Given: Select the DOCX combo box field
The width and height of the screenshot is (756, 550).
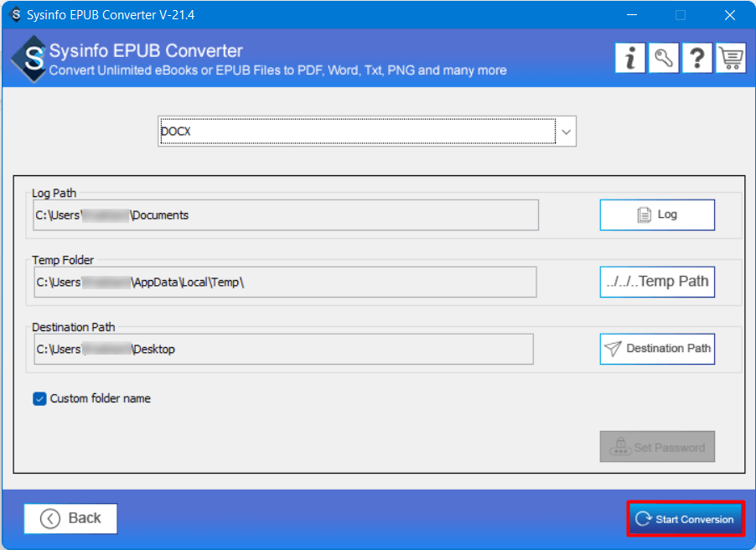Looking at the screenshot, I should coord(366,132).
